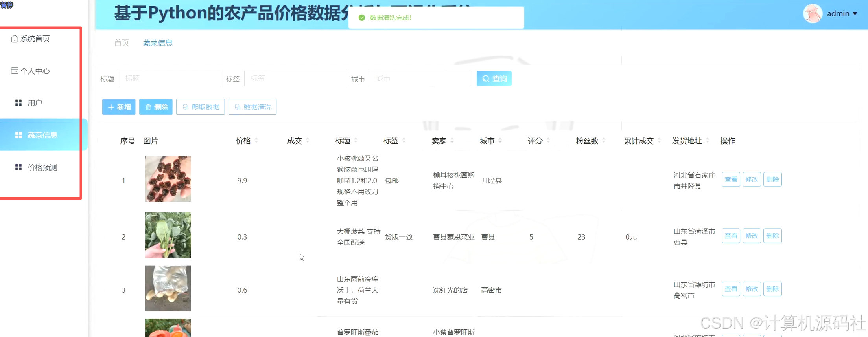Click the 新增 add button
This screenshot has width=868, height=337.
[119, 107]
